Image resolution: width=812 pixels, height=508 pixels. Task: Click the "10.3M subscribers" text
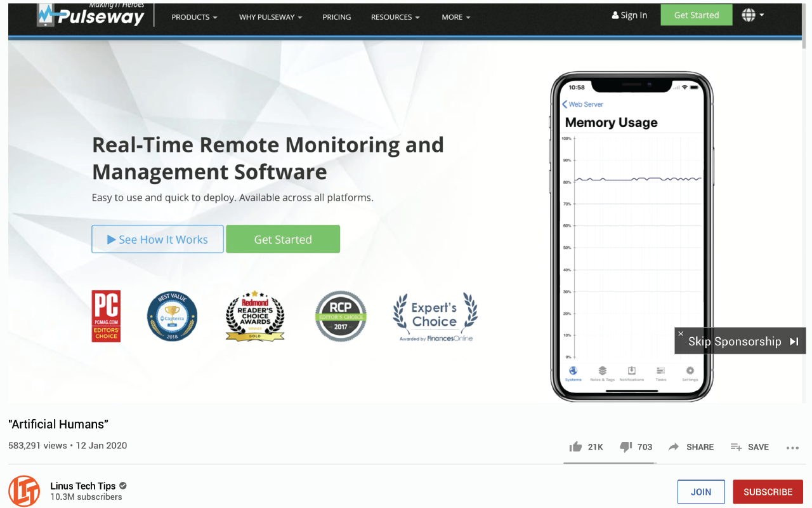point(86,497)
